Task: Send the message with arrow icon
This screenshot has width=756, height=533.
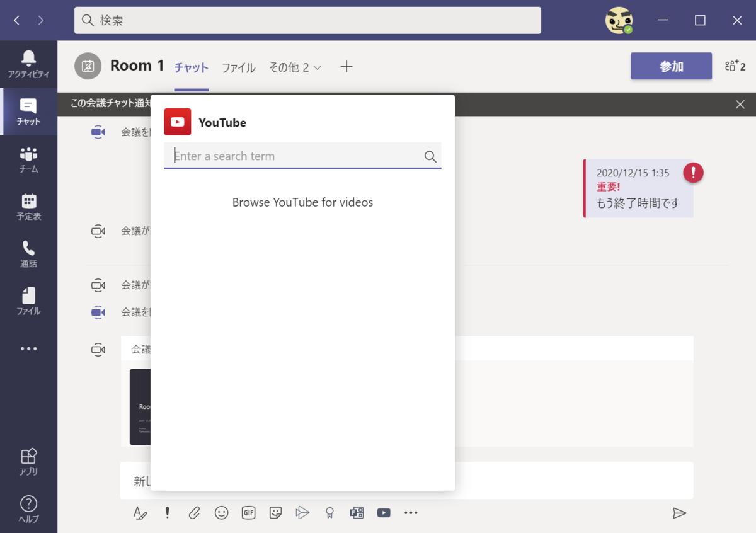Action: tap(679, 513)
